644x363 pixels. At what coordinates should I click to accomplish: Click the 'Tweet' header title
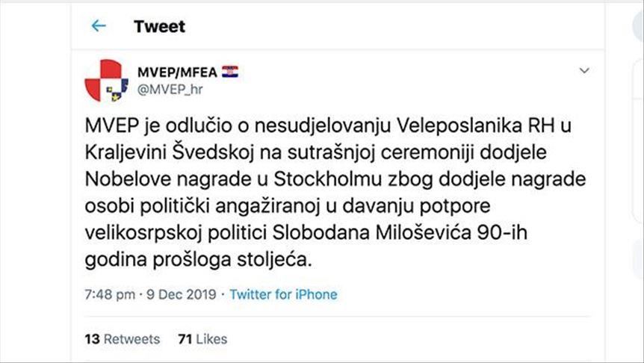159,26
